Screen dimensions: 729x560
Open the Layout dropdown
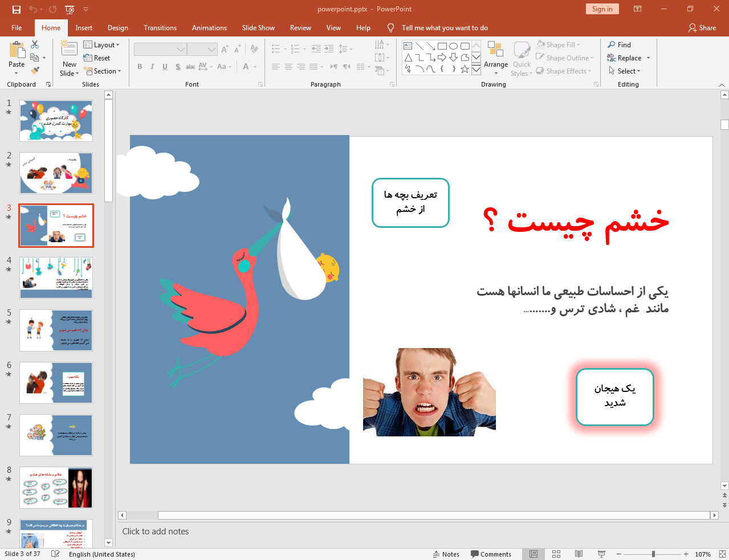(x=103, y=44)
